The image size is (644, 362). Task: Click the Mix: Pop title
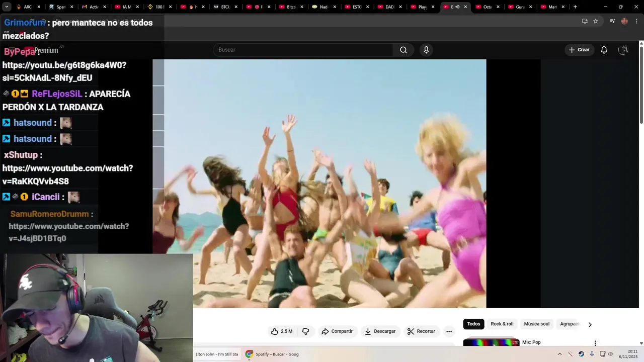click(531, 342)
